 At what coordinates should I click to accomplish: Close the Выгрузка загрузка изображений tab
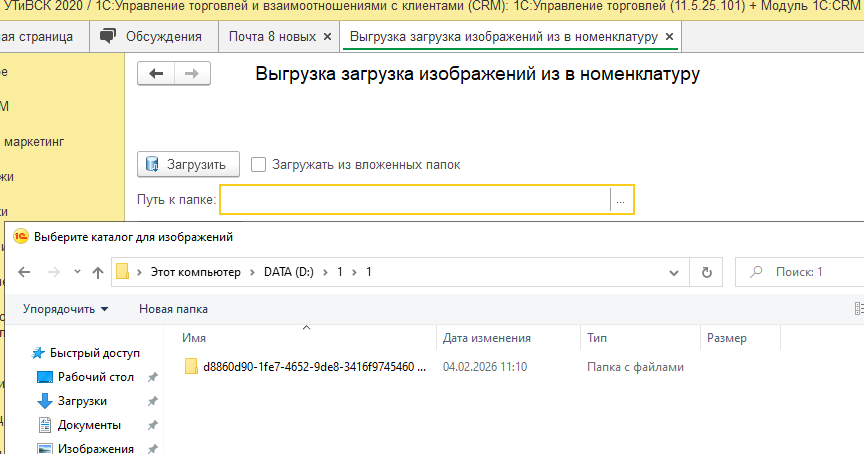click(669, 36)
